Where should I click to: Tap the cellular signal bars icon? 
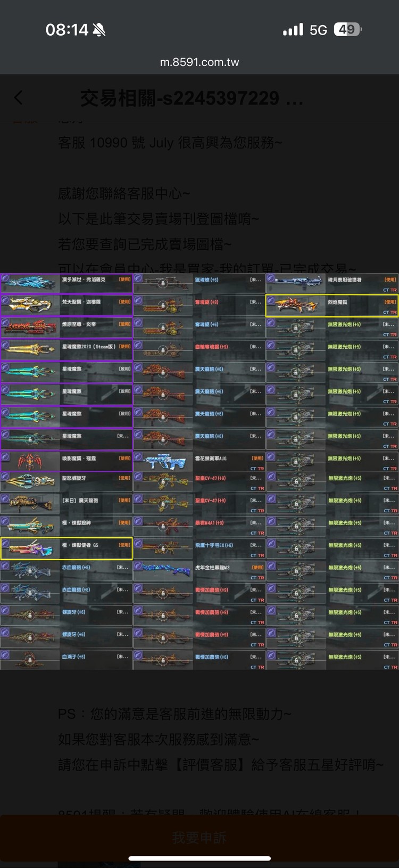click(293, 29)
